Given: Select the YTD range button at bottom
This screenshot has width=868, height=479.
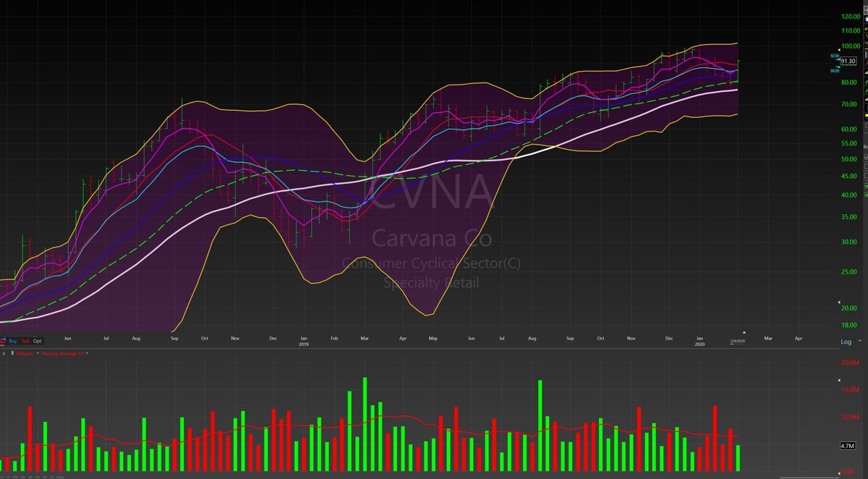Looking at the screenshot, I should click(15, 477).
